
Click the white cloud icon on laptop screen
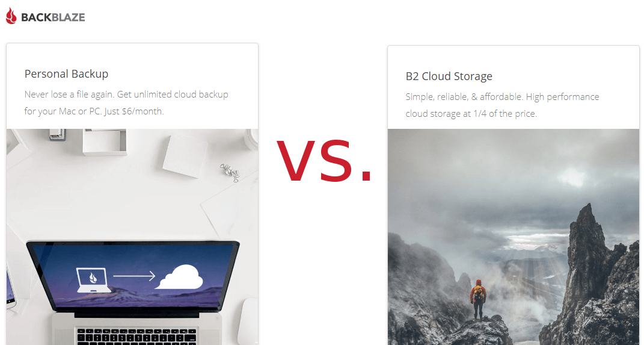point(179,277)
